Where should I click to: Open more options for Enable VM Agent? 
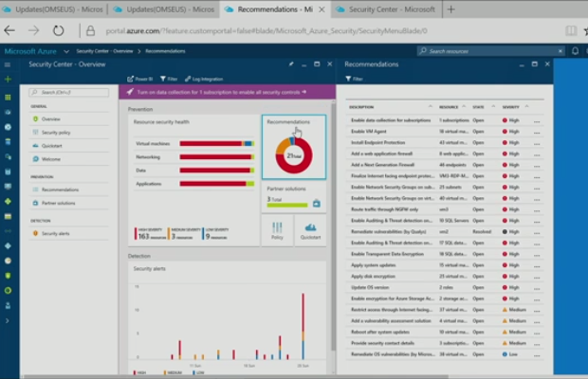(x=537, y=131)
